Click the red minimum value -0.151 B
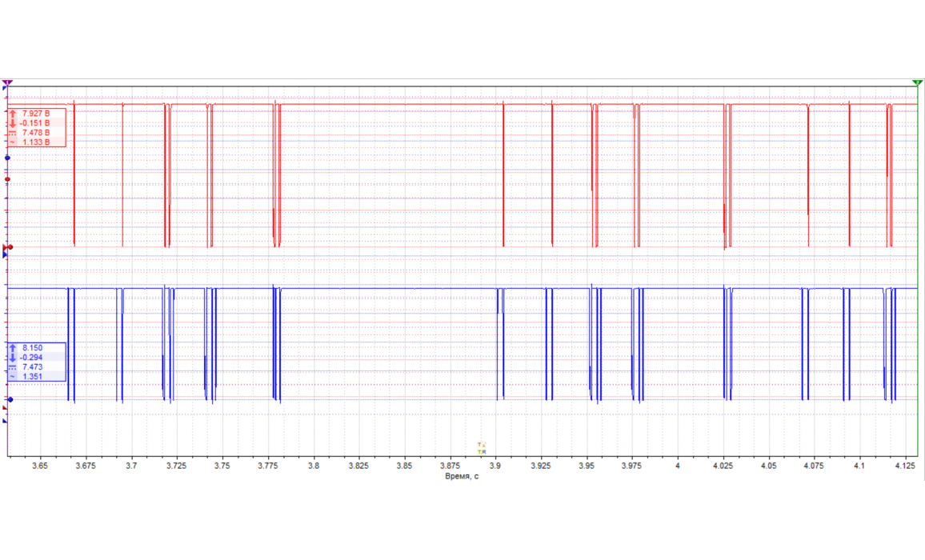This screenshot has width=925, height=560. pyautogui.click(x=36, y=123)
